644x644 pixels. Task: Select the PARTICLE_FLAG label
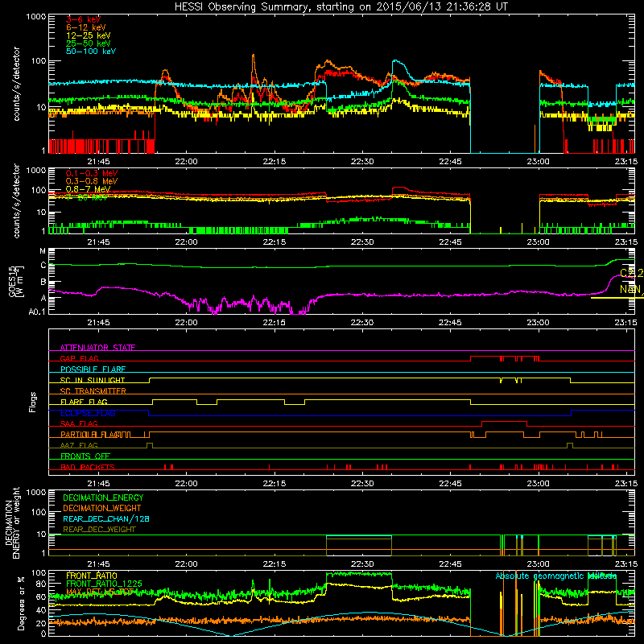(x=91, y=435)
